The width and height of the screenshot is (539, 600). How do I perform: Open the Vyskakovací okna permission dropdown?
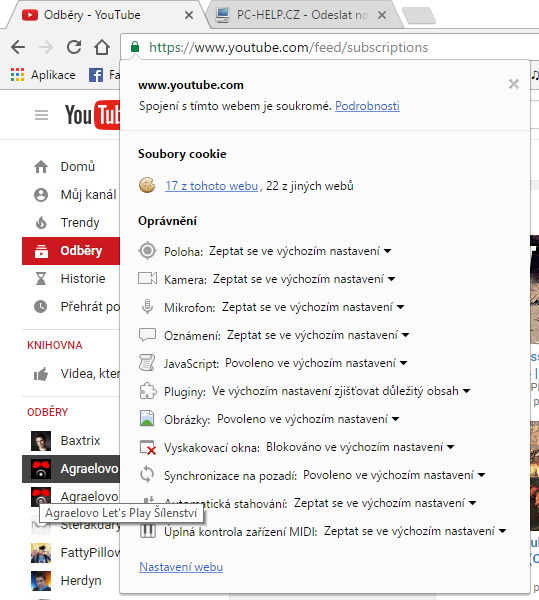tap(360, 447)
